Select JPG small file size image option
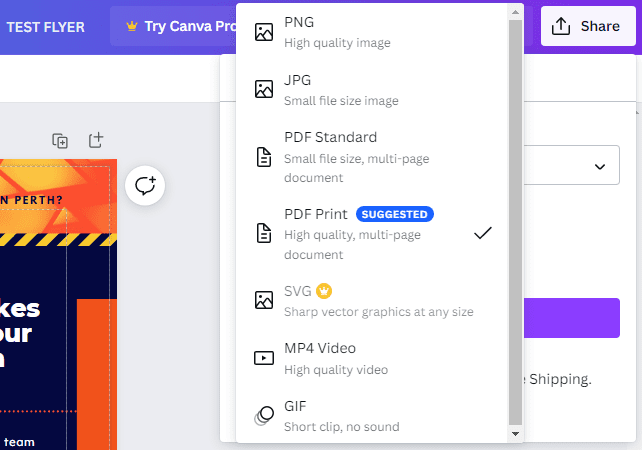This screenshot has height=450, width=642. [x=372, y=90]
